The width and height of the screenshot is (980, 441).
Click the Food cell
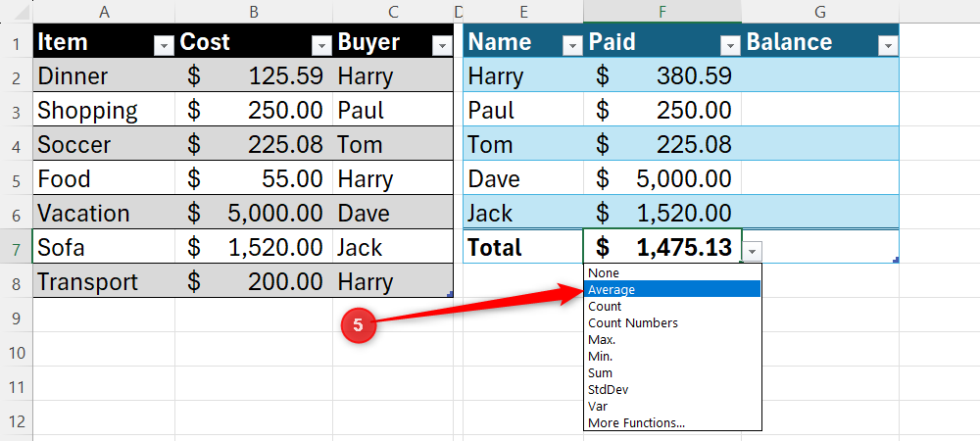[104, 178]
